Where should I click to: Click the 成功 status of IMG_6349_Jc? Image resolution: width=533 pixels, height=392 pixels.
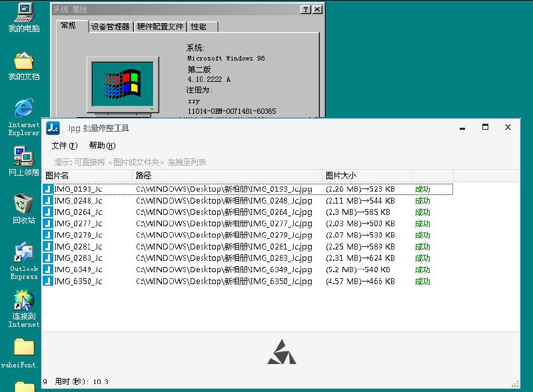(422, 270)
